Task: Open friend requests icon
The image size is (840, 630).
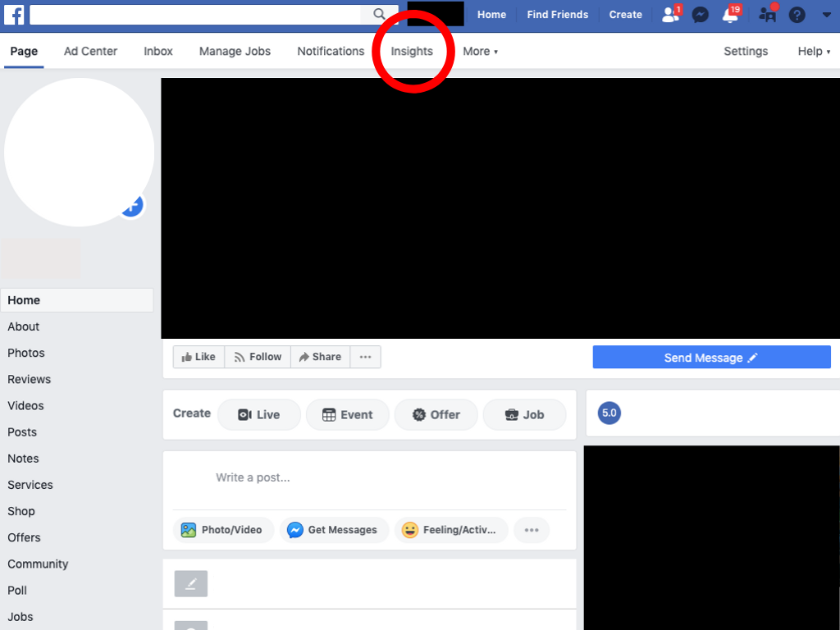Action: 671,15
